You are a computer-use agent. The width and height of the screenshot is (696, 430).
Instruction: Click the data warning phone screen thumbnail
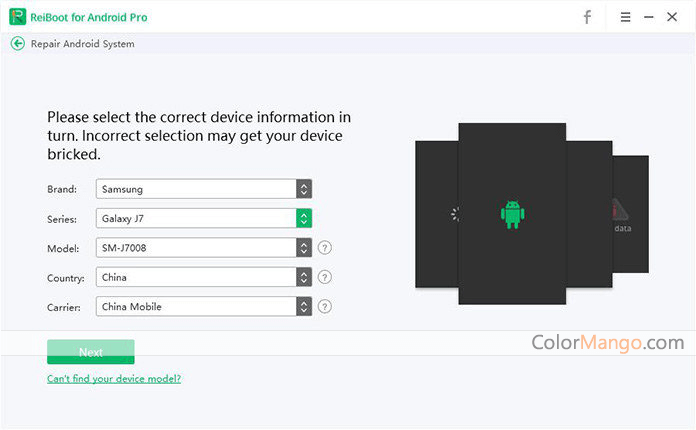point(630,214)
